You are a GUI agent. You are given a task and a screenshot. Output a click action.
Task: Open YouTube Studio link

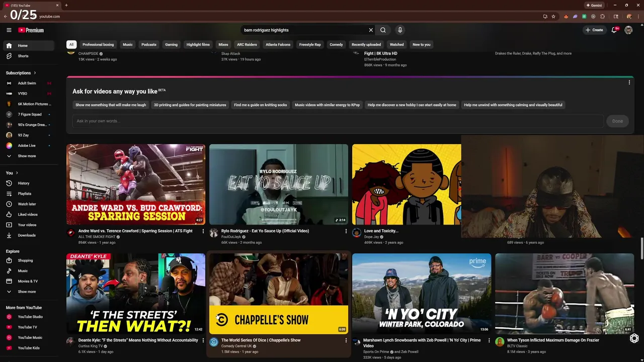[x=29, y=317]
